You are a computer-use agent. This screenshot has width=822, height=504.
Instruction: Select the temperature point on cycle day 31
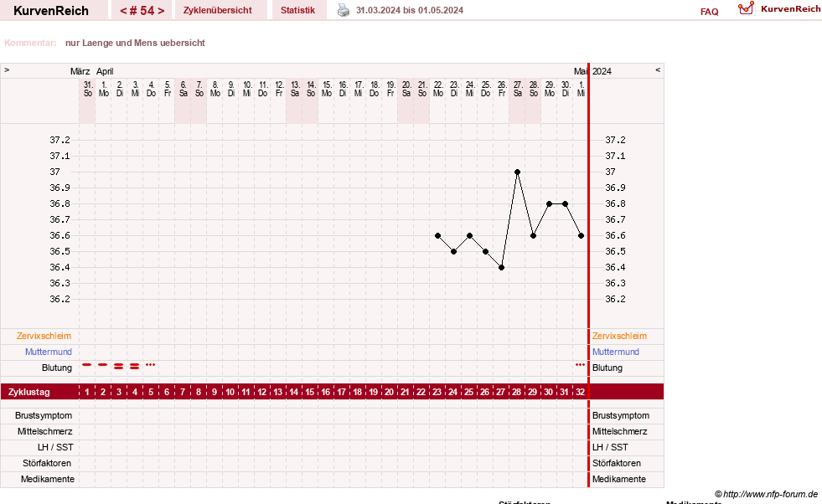[565, 203]
